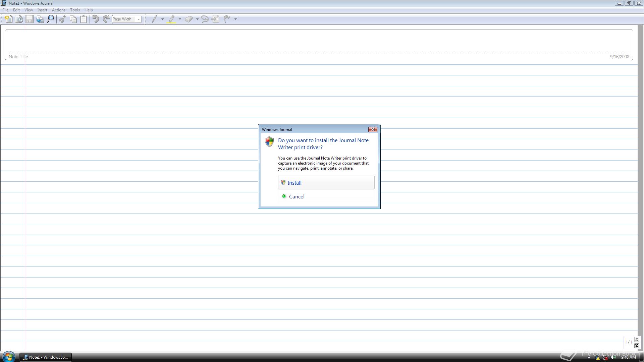Click the Undo arrow icon
Image resolution: width=644 pixels, height=362 pixels.
tap(96, 19)
